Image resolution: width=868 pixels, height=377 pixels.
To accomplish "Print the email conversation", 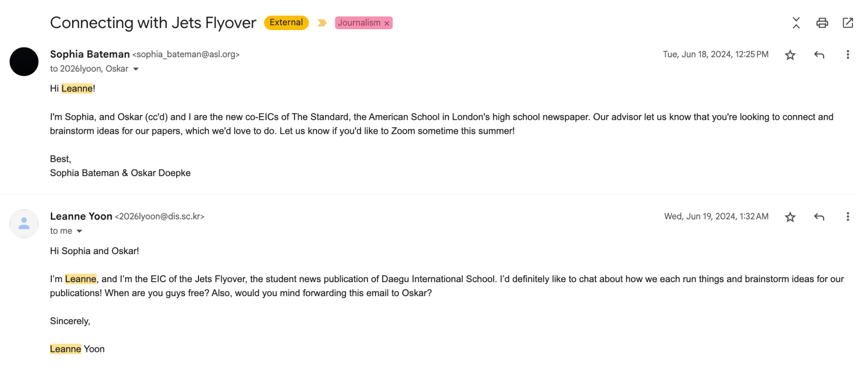I will [x=822, y=23].
